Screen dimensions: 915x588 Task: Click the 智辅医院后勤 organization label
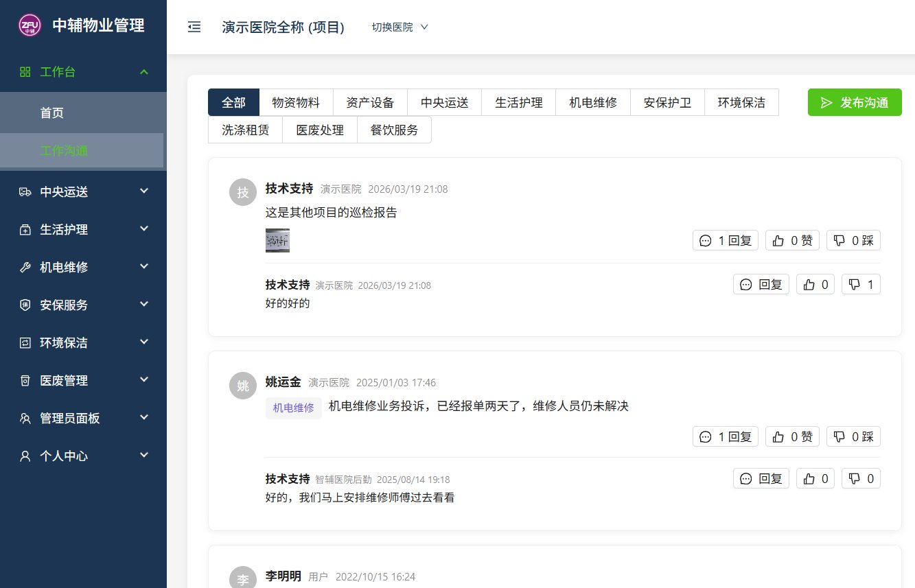point(343,480)
